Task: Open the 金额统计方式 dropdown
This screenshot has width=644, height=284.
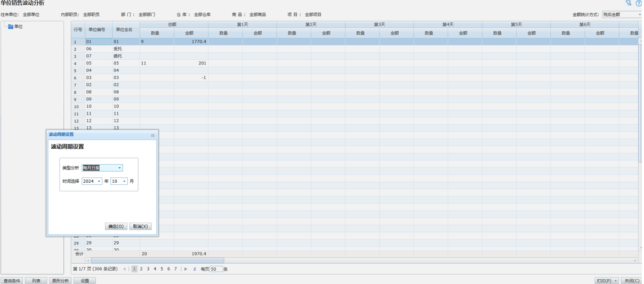Action: tap(639, 15)
